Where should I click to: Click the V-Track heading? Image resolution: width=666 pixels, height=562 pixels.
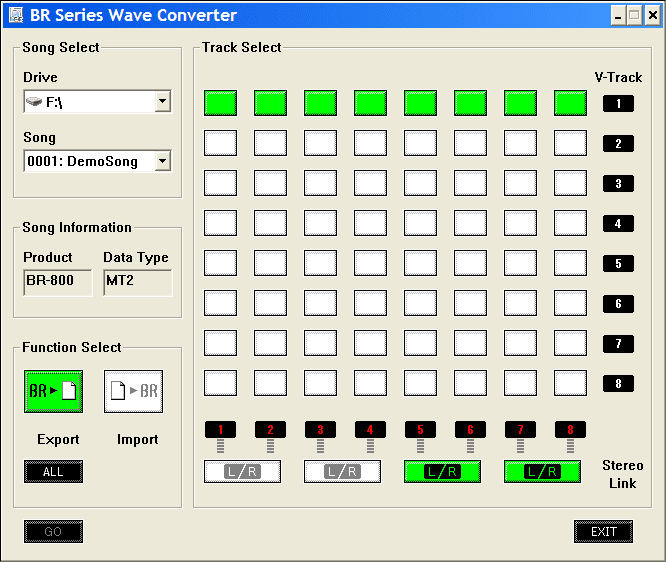coord(618,77)
